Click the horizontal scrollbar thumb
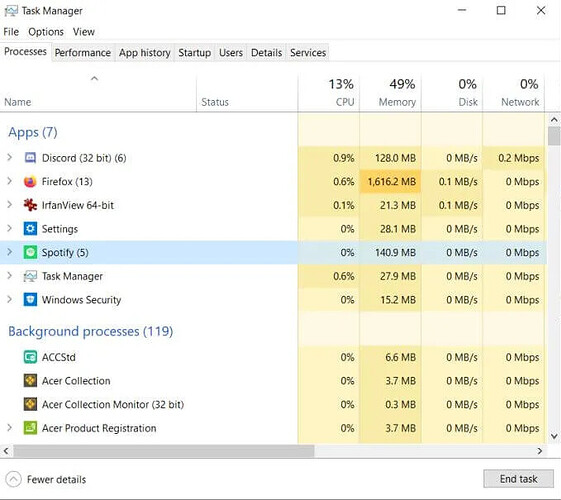Image resolution: width=561 pixels, height=500 pixels. (x=164, y=451)
